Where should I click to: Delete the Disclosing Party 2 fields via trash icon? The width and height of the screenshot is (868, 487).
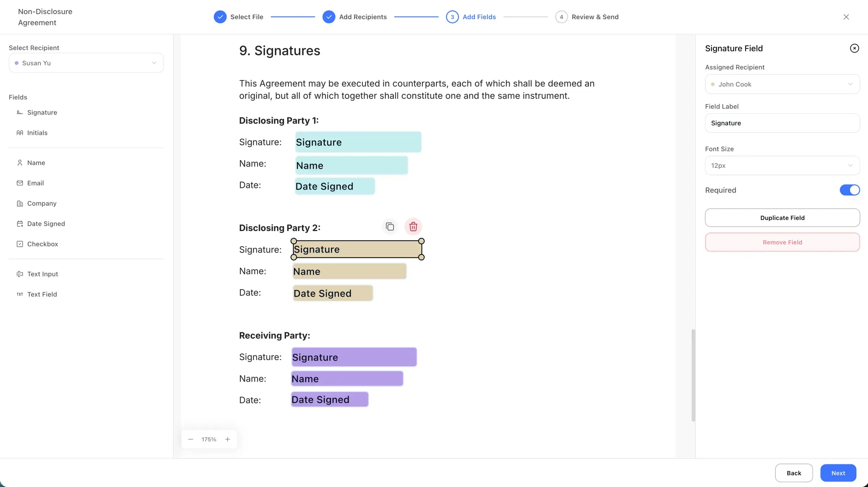point(413,227)
